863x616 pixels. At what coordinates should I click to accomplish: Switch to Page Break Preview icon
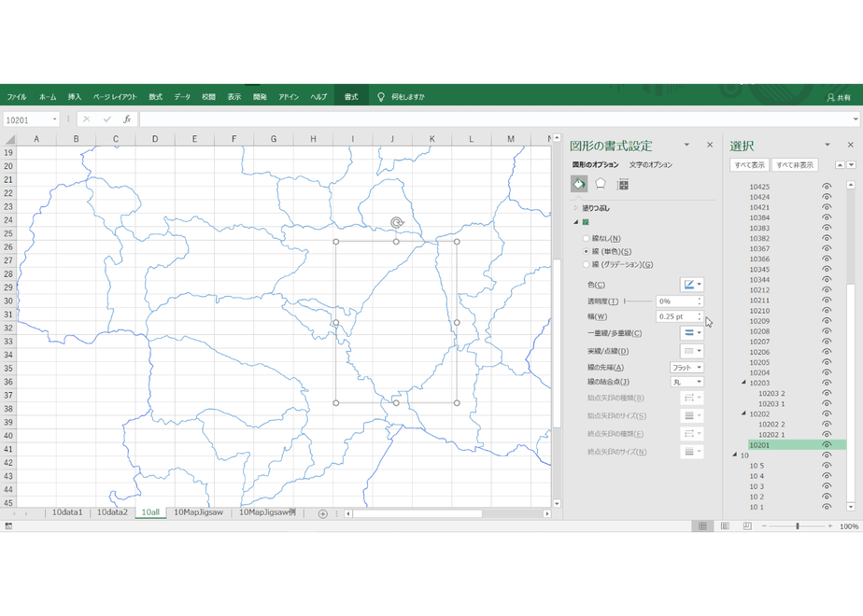pos(747,526)
